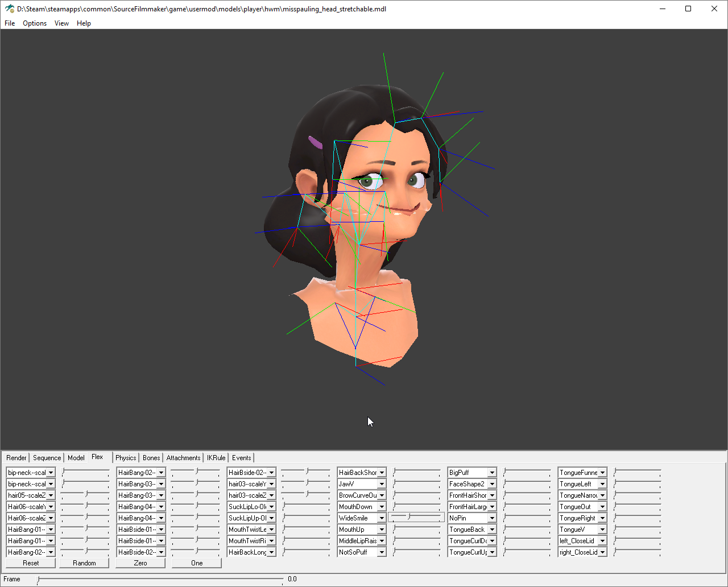Click the FaceShape2 slider
Image resolution: width=728 pixels, height=587 pixels.
(x=527, y=483)
